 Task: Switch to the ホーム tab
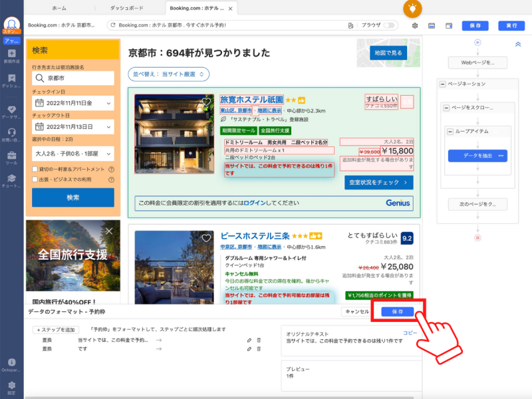pyautogui.click(x=59, y=8)
